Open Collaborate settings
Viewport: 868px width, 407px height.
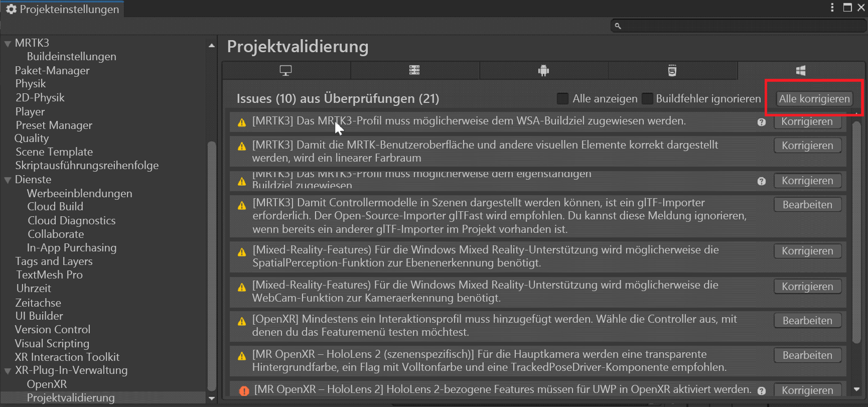[x=56, y=234]
